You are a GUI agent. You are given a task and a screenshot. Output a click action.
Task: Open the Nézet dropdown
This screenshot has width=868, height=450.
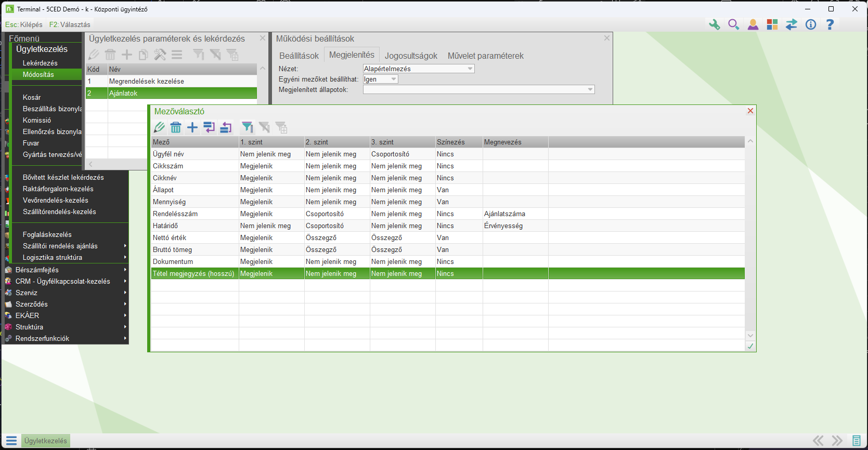coord(470,69)
